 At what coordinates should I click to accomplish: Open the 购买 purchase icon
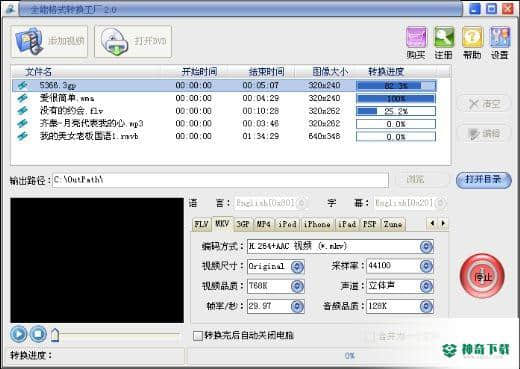[x=416, y=43]
